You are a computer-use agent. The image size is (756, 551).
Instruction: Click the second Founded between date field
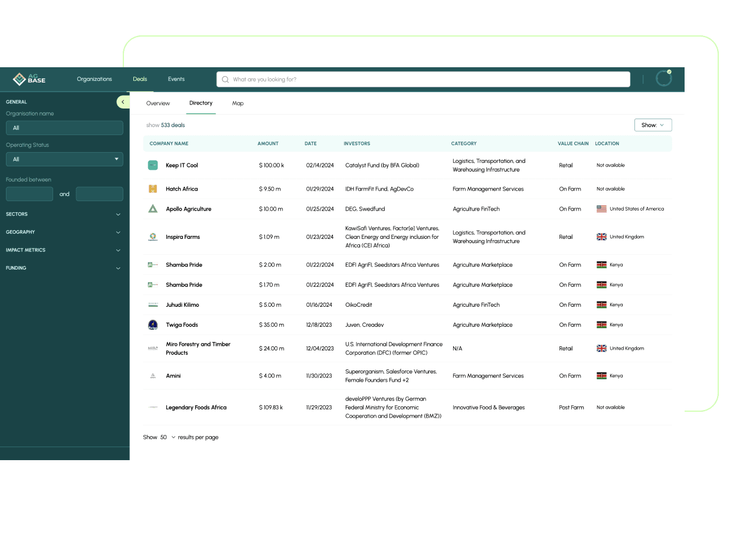[100, 194]
